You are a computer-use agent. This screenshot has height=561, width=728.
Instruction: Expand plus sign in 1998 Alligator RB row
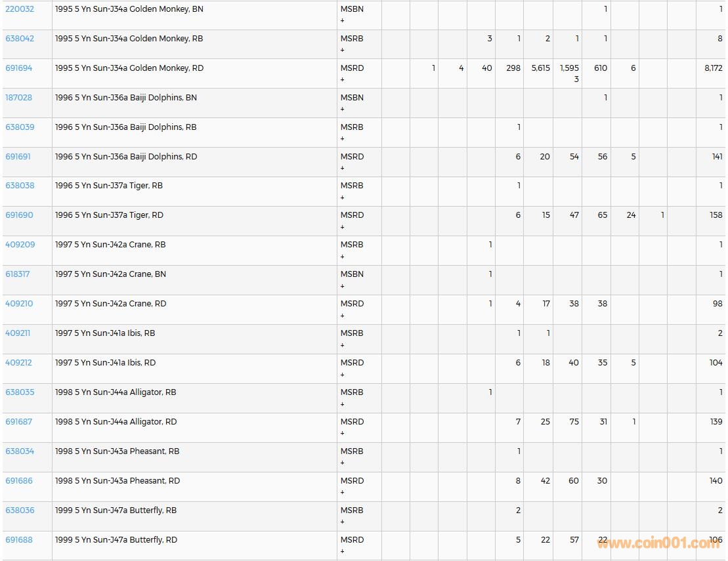[x=342, y=404]
